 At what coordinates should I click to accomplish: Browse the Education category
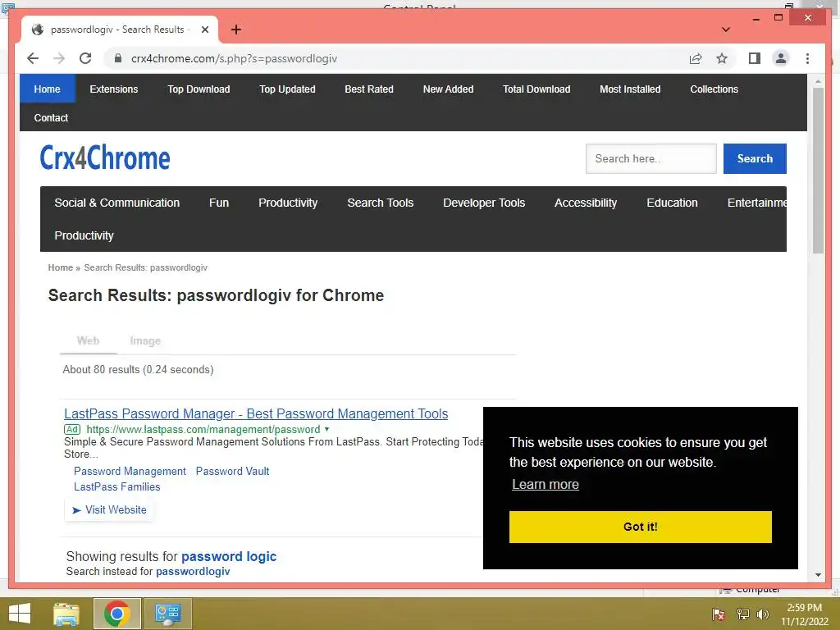pos(672,203)
